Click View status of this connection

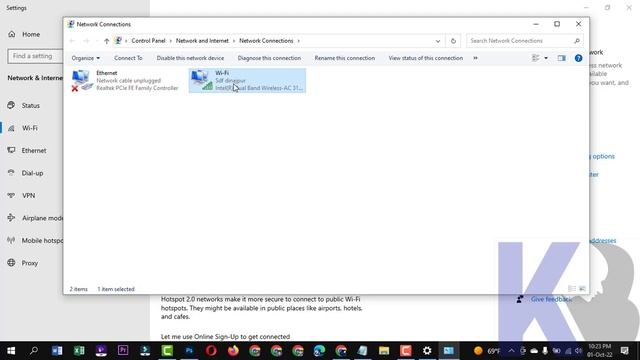click(426, 58)
